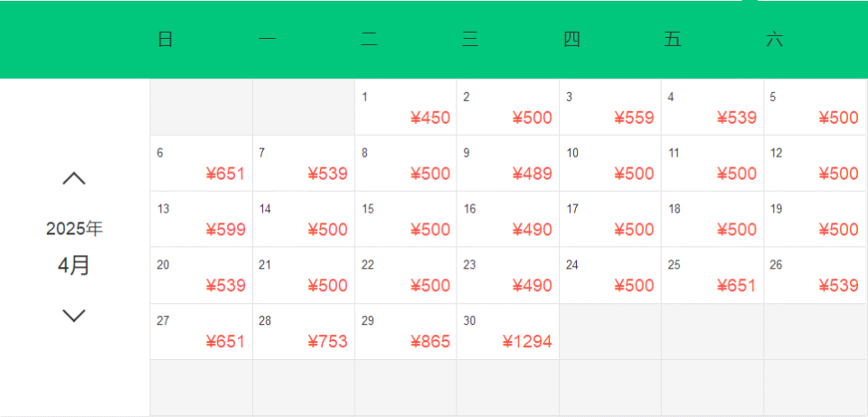The height and width of the screenshot is (417, 868).
Task: Choose April 25 priced ¥651
Action: (x=712, y=276)
